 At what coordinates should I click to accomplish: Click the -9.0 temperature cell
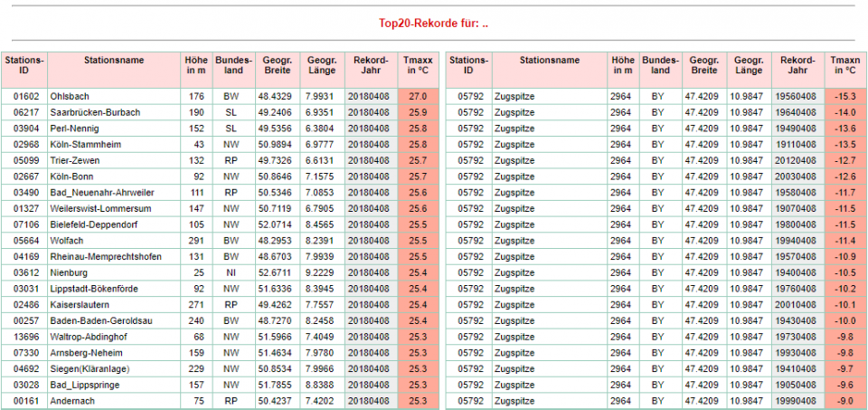[x=844, y=401]
